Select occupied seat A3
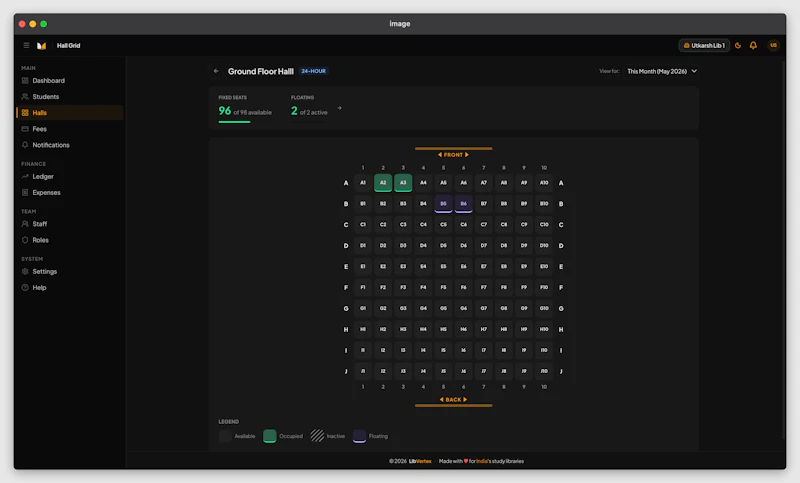This screenshot has height=483, width=800. pyautogui.click(x=403, y=183)
